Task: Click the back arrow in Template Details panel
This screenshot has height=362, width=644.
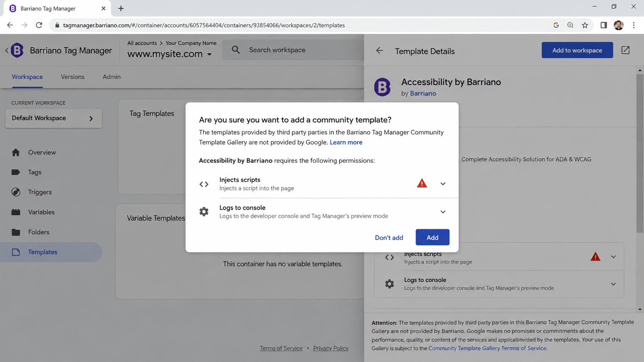Action: [x=379, y=51]
